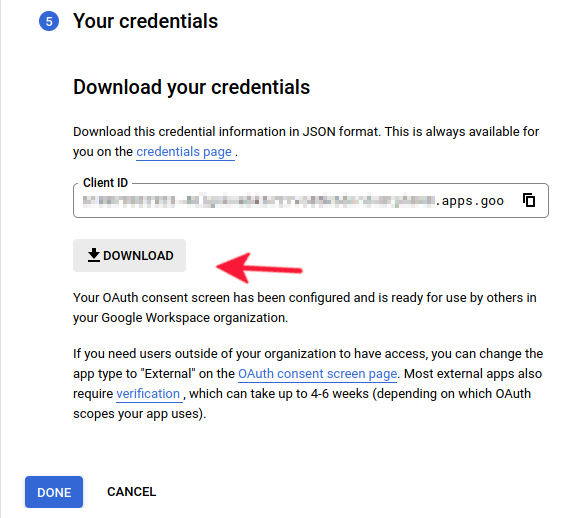
Task: Click the External app type paragraph
Action: tap(308, 384)
